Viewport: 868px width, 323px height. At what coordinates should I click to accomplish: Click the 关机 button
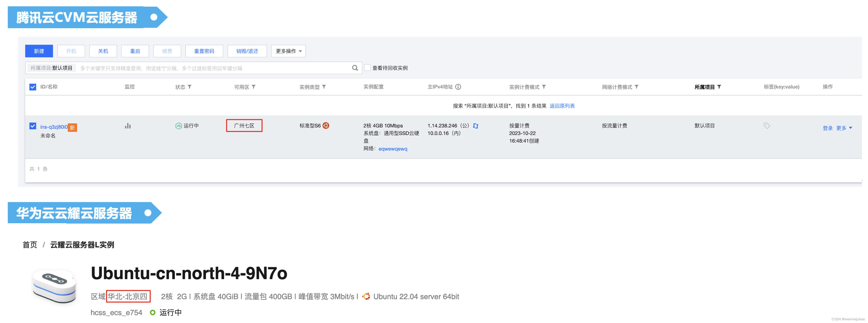click(103, 51)
